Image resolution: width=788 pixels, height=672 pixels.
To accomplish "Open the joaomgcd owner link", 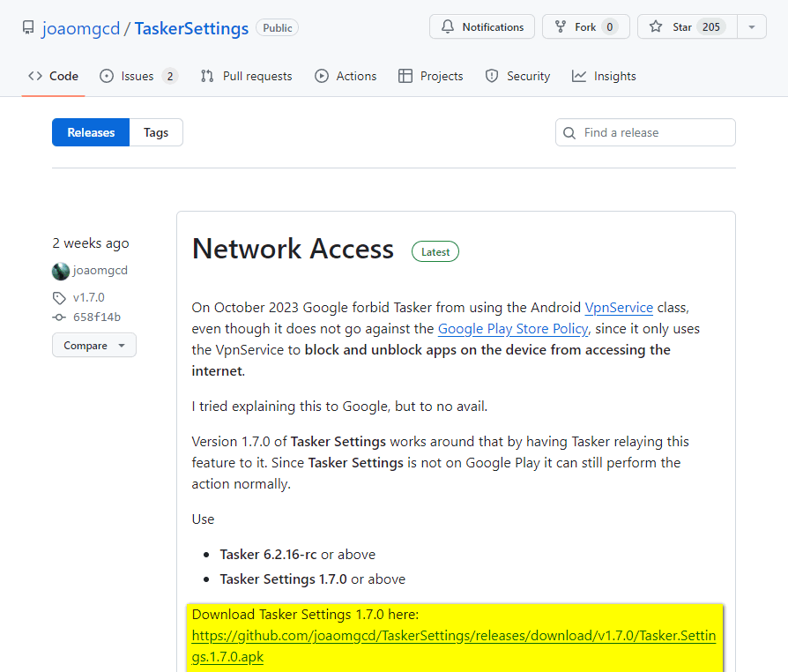I will pos(81,28).
